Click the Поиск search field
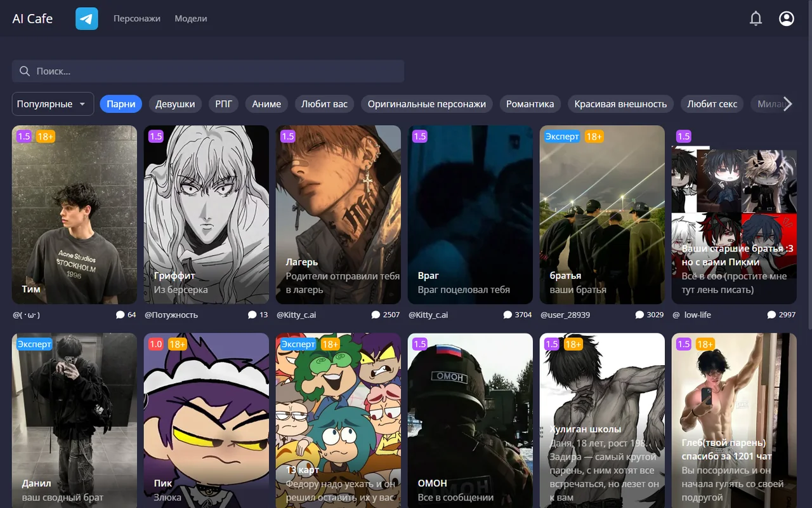This screenshot has width=812, height=508. click(x=208, y=71)
